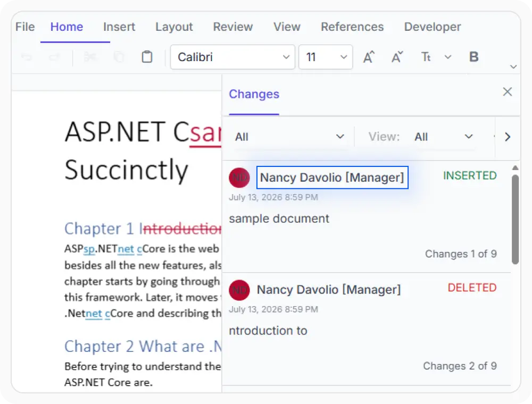This screenshot has width=532, height=404.
Task: Close the Changes pane
Action: point(507,91)
